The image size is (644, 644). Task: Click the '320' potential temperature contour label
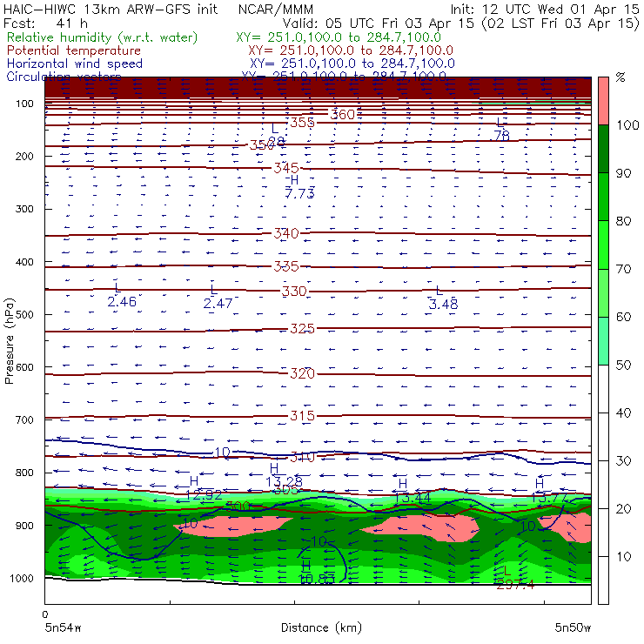click(x=302, y=373)
